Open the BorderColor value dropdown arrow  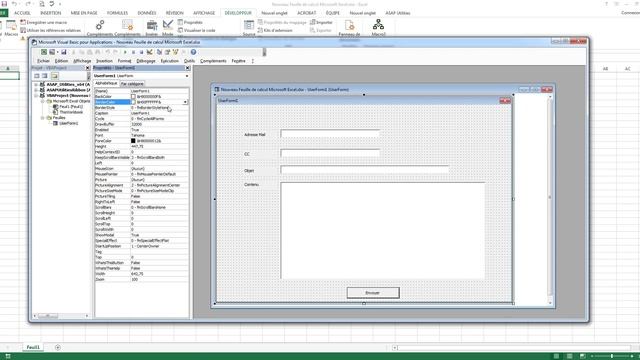tap(185, 102)
